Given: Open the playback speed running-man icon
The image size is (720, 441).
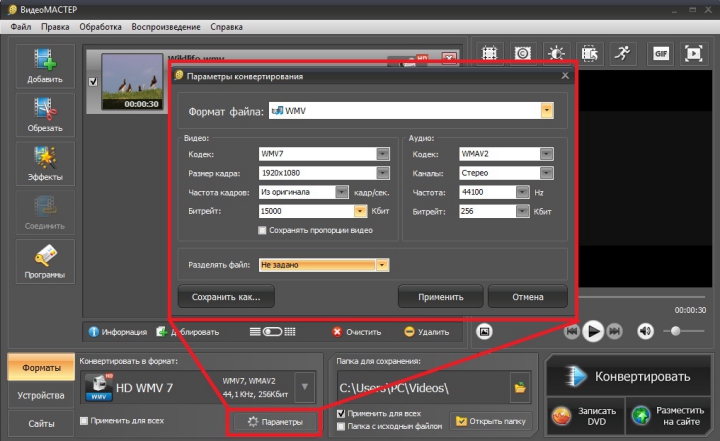Looking at the screenshot, I should [x=623, y=54].
